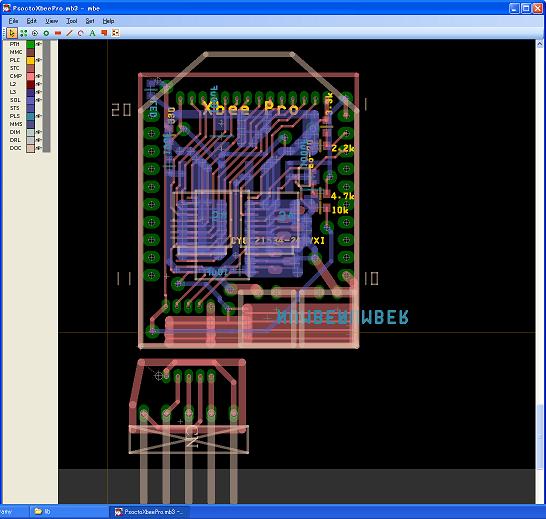Open the View menu
Screen dimensions: 546x519
[52, 21]
